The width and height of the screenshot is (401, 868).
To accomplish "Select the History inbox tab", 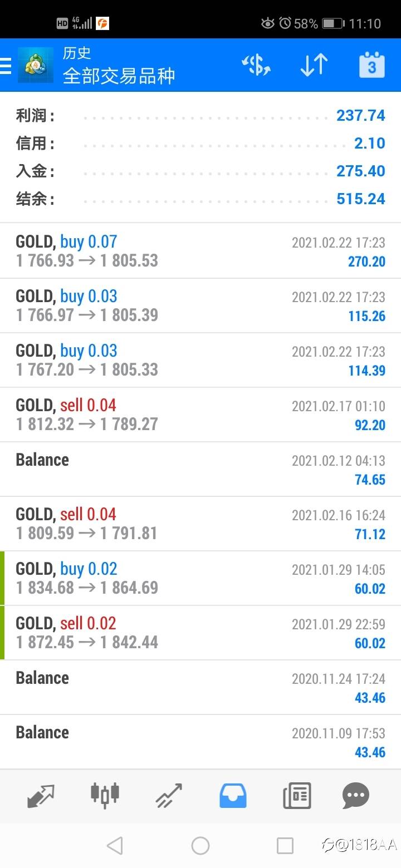I will coord(233,796).
